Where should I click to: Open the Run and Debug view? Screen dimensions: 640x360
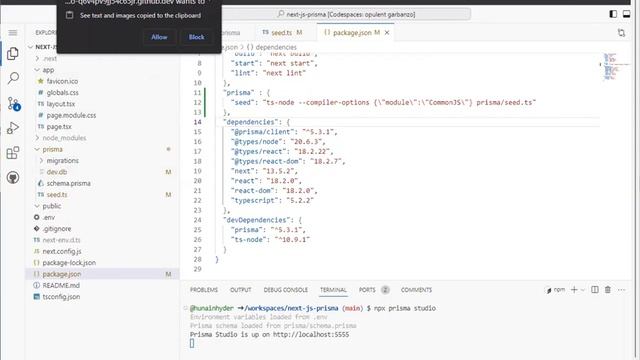tap(13, 128)
